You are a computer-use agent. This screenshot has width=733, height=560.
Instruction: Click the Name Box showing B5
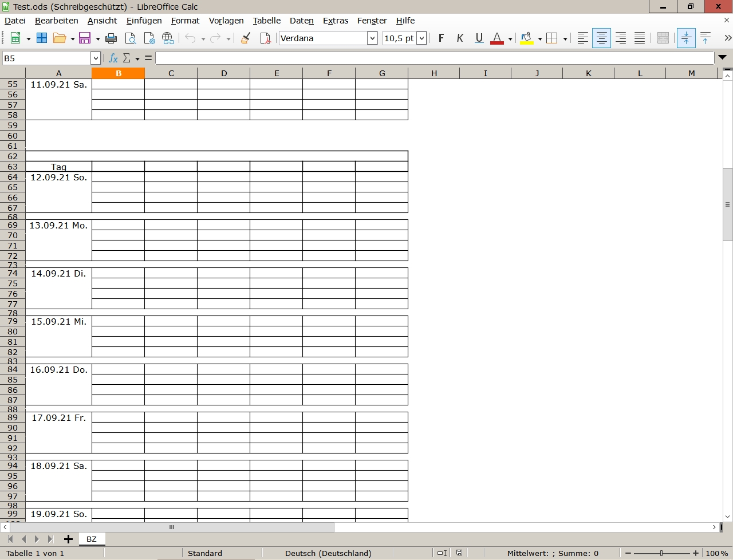pos(46,58)
